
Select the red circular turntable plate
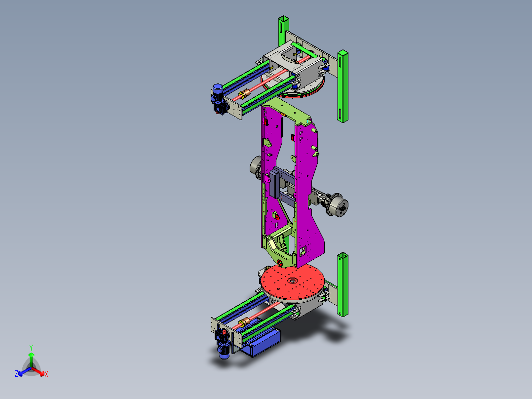293,282
